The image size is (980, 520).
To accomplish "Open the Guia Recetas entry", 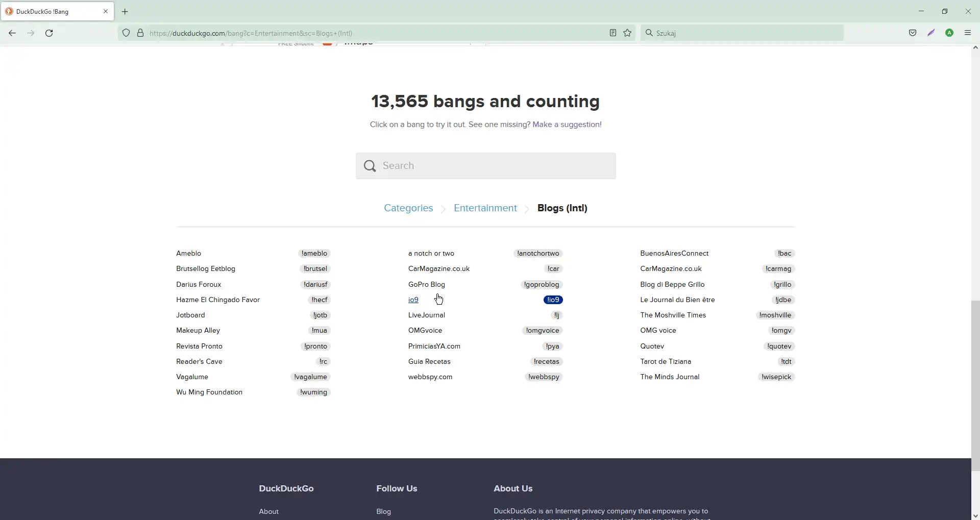I will (429, 362).
